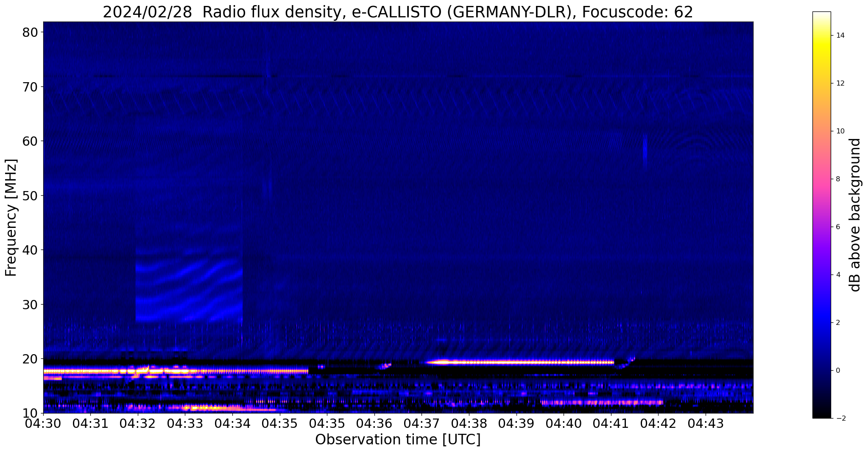Click the 8 label on the colorbar
Screen dimensions: 868x452
[x=838, y=179]
